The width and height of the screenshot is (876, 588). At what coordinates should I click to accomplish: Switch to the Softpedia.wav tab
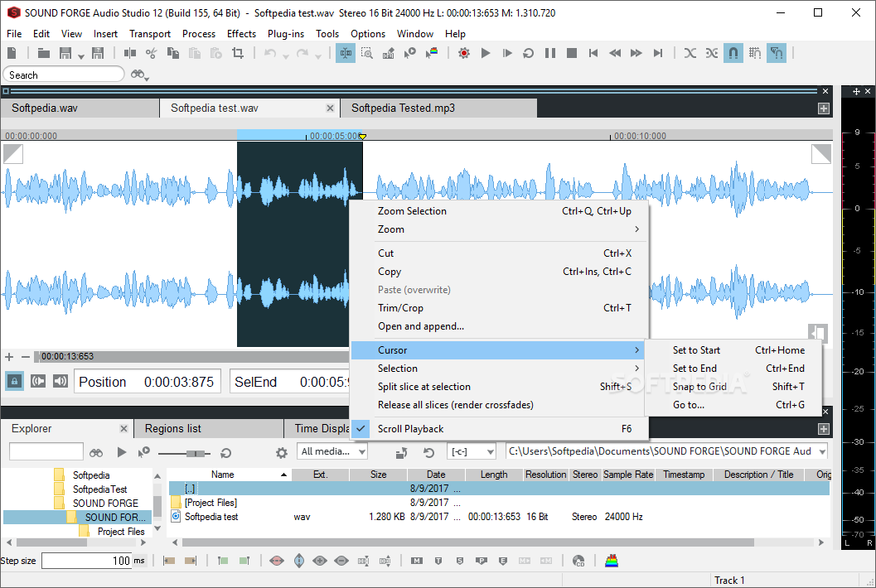pos(79,108)
